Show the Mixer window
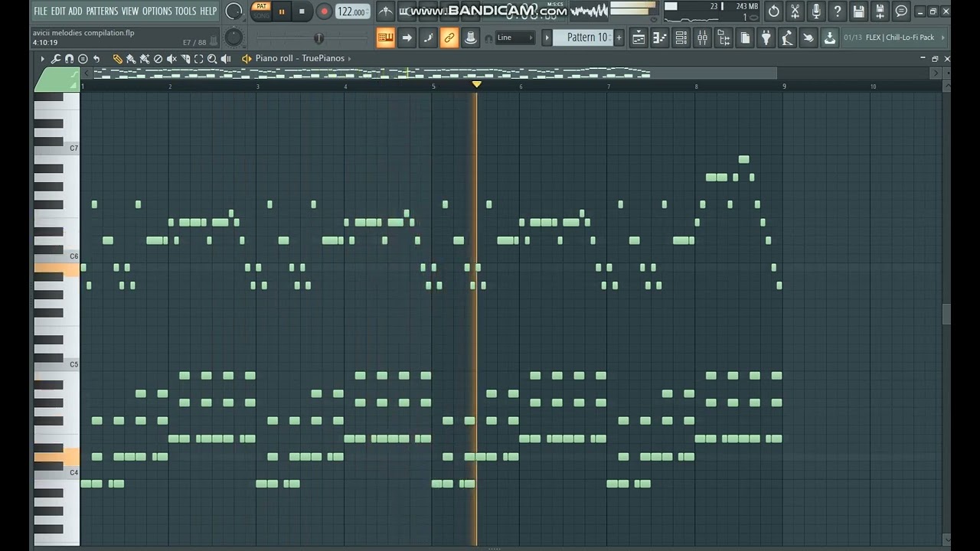The width and height of the screenshot is (980, 551). coord(702,37)
